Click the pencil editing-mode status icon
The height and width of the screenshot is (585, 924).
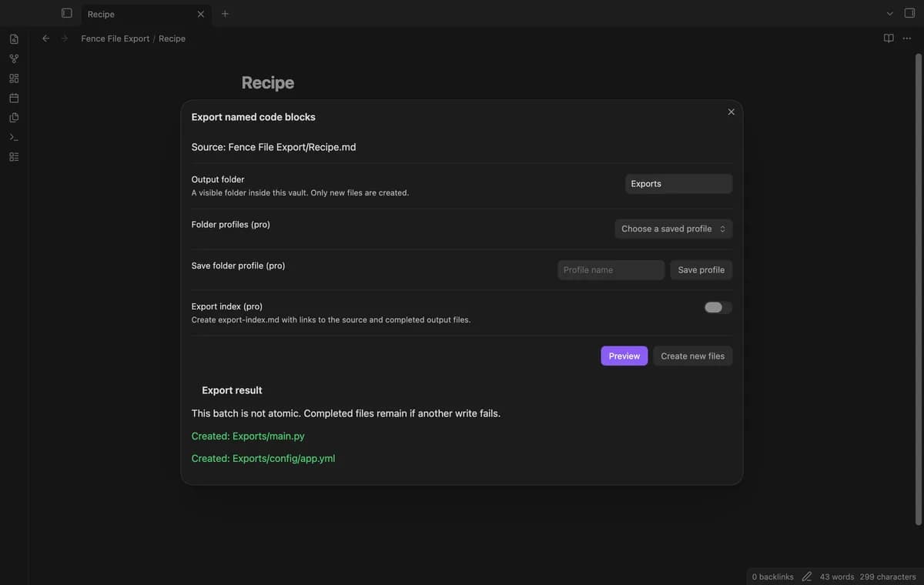point(806,577)
